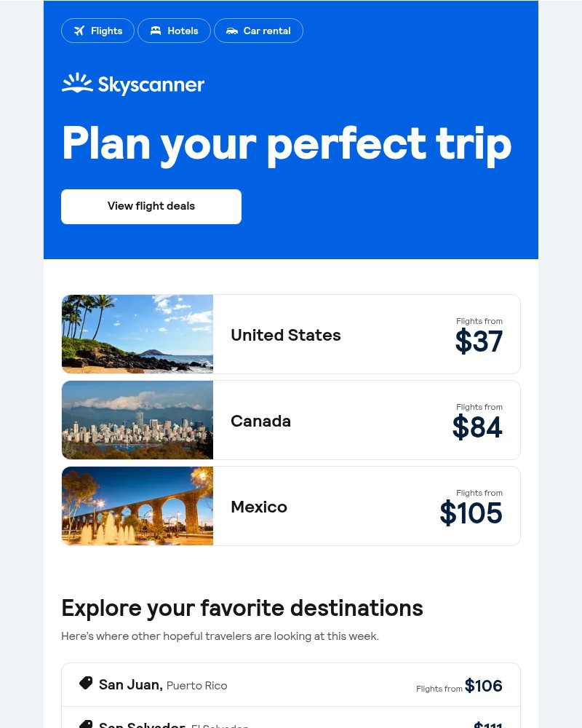Click the United States destination title
Image resolution: width=582 pixels, height=728 pixels.
[x=285, y=335]
